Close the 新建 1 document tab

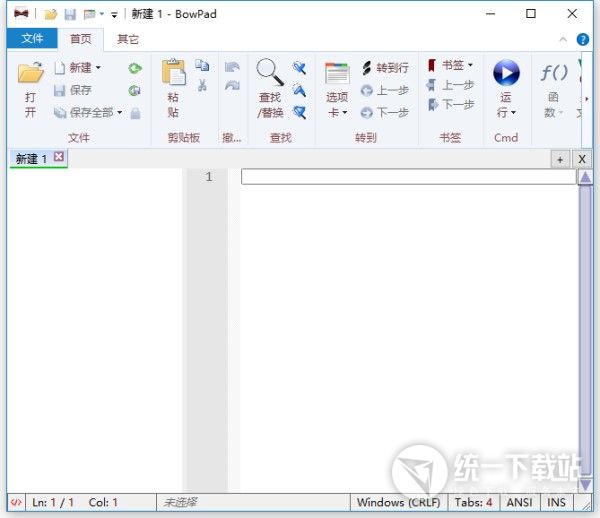59,158
